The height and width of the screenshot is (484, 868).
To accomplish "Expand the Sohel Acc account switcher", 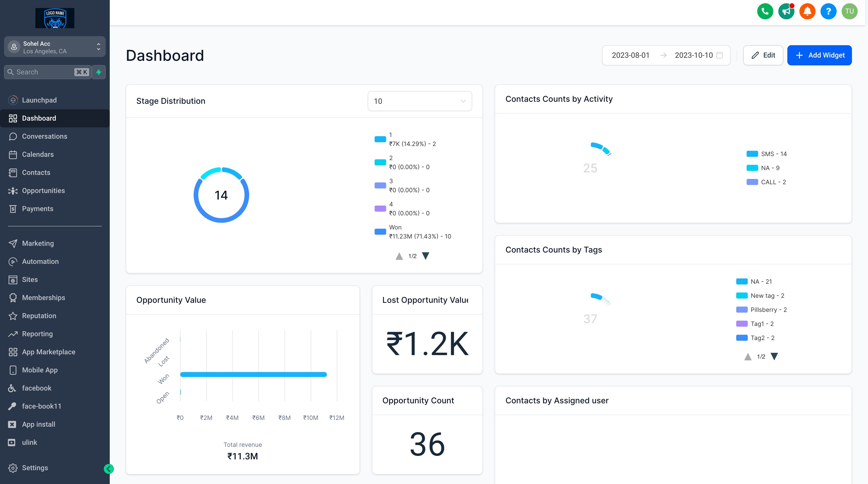I will [x=55, y=47].
